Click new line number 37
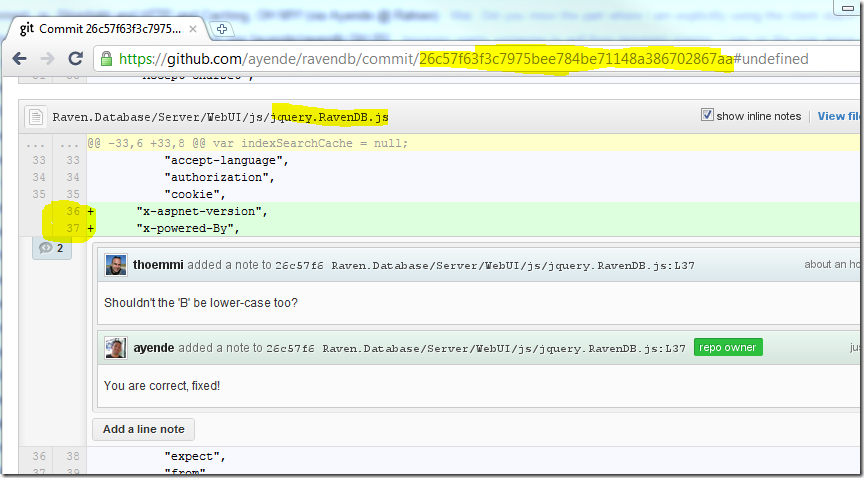Image resolution: width=864 pixels, height=478 pixels. coord(73,228)
